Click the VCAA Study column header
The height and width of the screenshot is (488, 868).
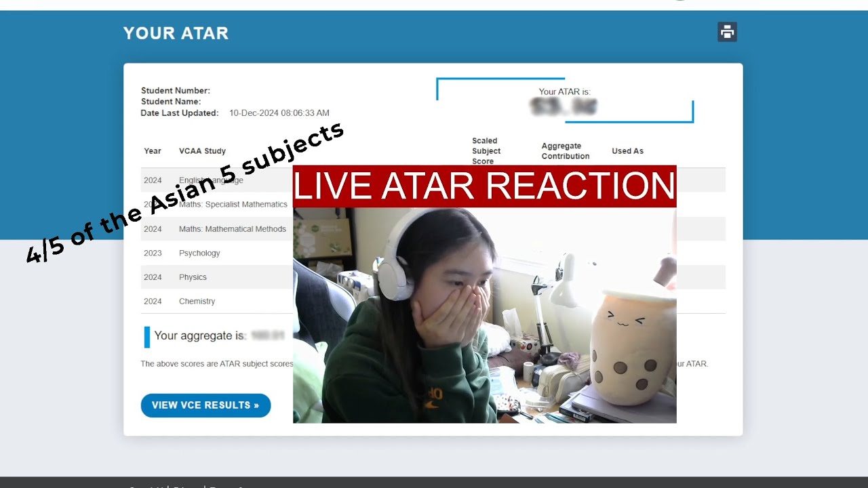click(x=202, y=151)
